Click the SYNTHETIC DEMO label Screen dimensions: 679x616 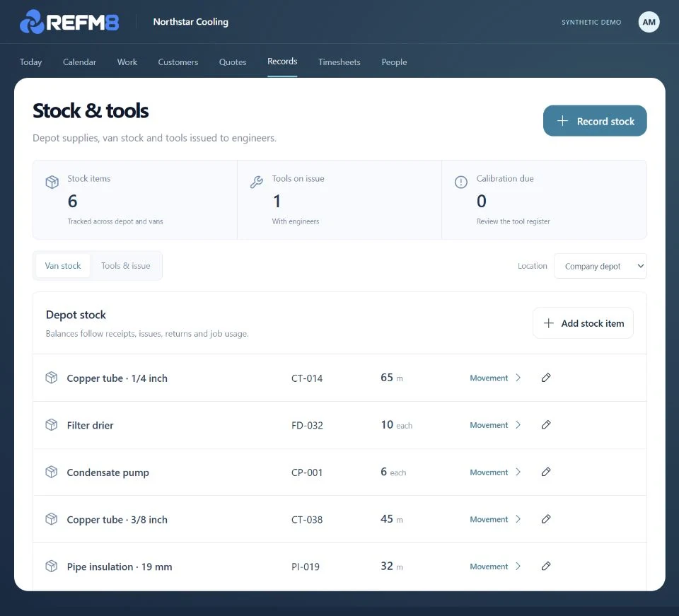coord(591,22)
